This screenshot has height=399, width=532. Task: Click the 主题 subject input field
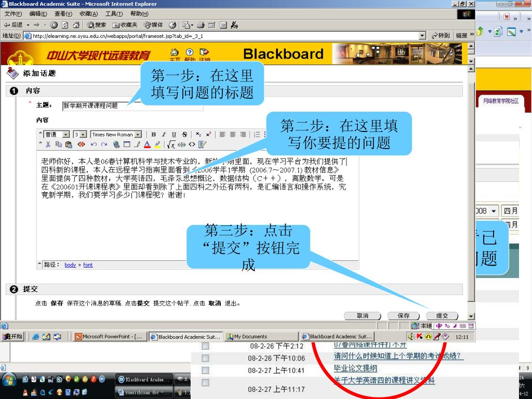coord(132,105)
